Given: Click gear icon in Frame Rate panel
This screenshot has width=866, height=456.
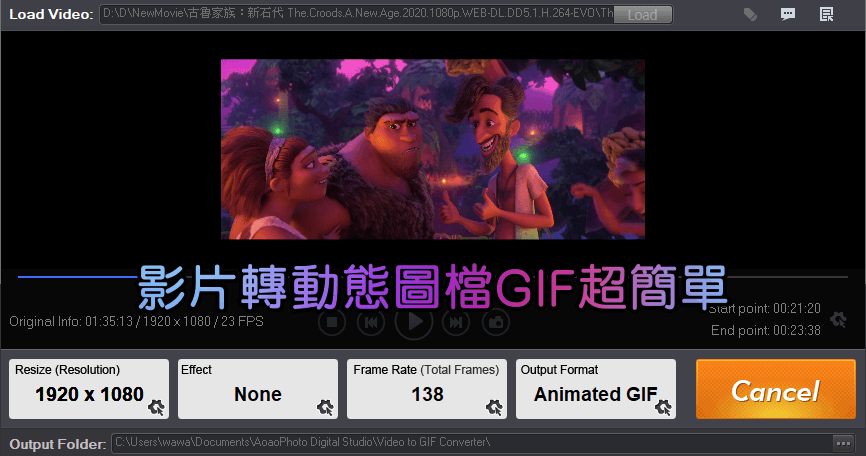Looking at the screenshot, I should coord(494,407).
